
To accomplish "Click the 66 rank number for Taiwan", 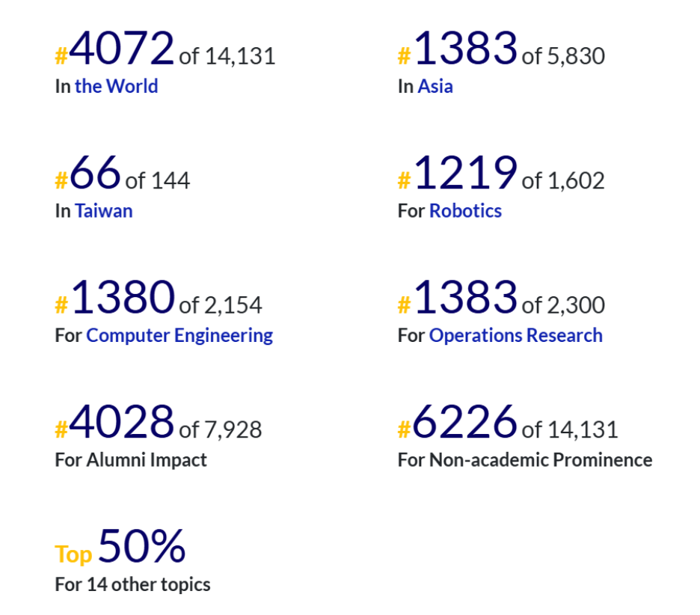I will tap(95, 173).
